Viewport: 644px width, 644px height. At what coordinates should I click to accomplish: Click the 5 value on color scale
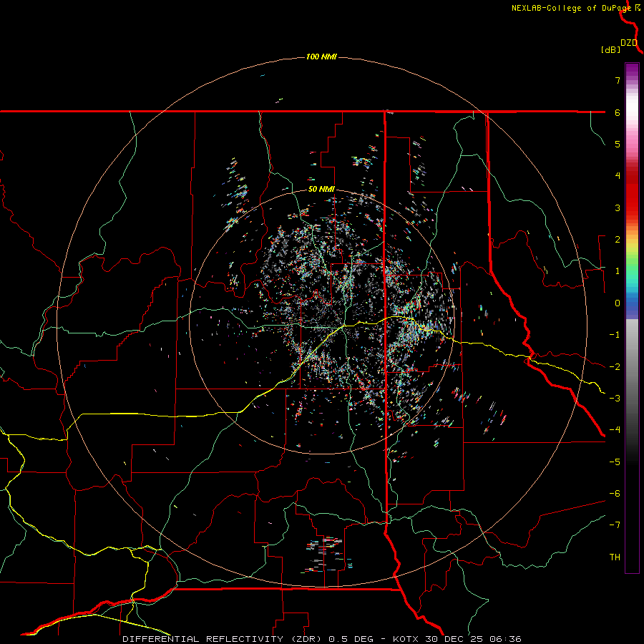tap(618, 144)
